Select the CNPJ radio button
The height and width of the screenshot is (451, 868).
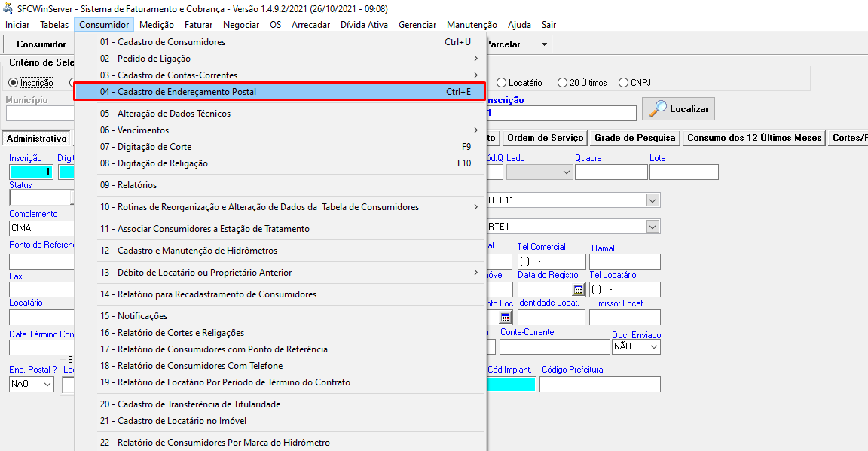[x=623, y=83]
